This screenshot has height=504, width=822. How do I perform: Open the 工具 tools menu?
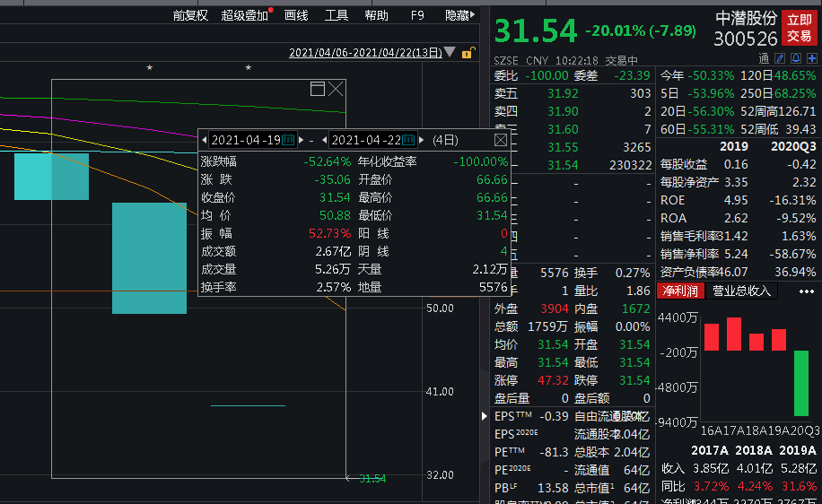point(336,16)
